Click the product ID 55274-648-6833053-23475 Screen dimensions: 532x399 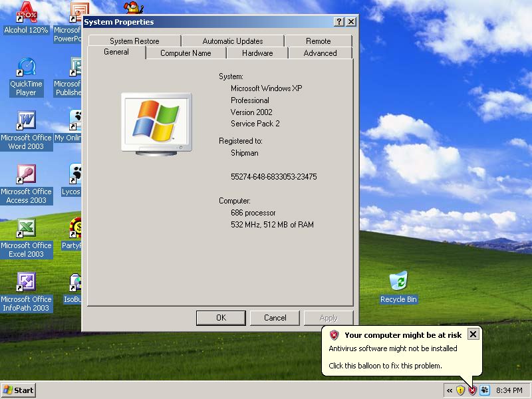(274, 177)
